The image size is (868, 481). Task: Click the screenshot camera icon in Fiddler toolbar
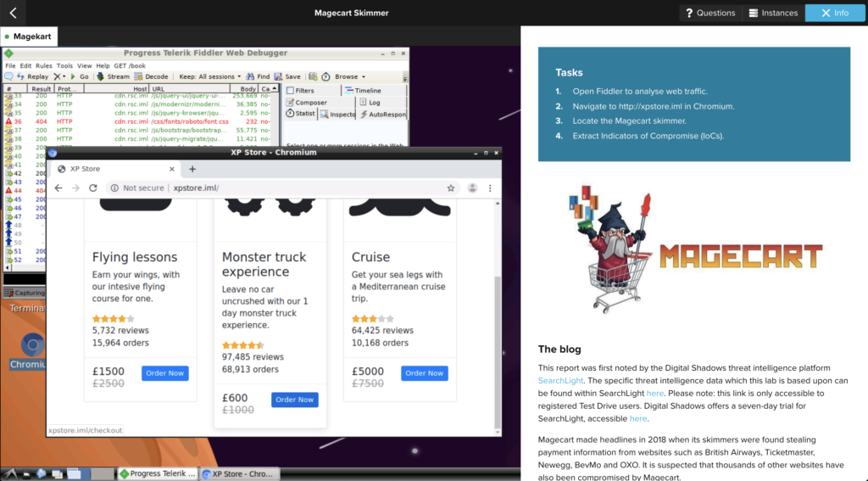[x=313, y=76]
